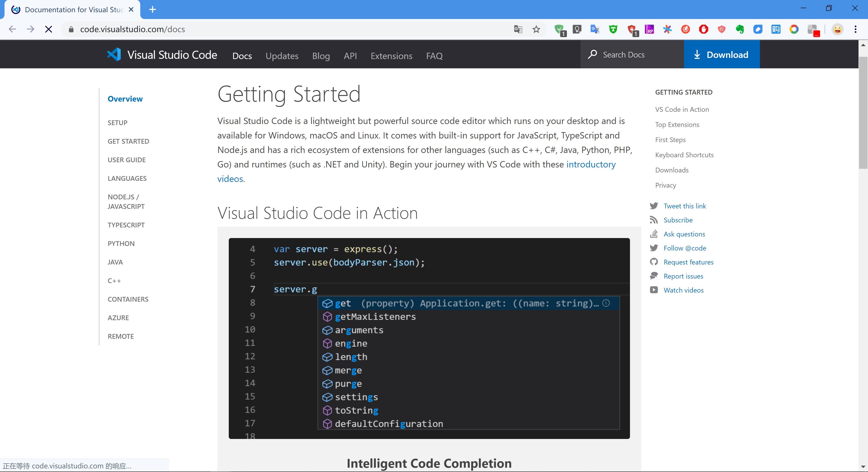Viewport: 868px width, 472px height.
Task: Open the red rocket extension icon
Action: click(685, 29)
